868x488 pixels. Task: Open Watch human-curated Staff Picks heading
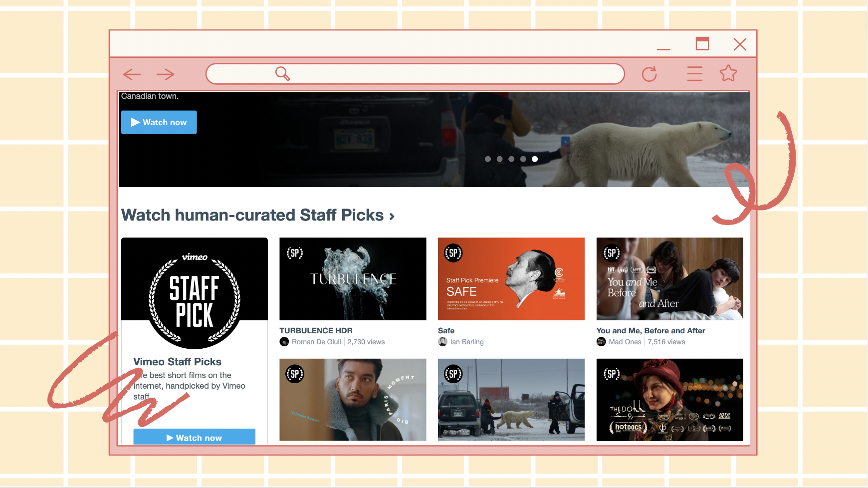tap(252, 215)
